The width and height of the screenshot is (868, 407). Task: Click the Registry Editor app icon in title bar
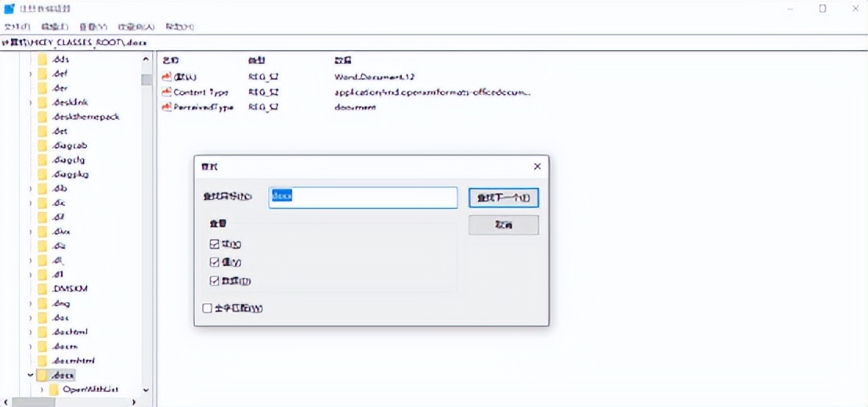9,9
